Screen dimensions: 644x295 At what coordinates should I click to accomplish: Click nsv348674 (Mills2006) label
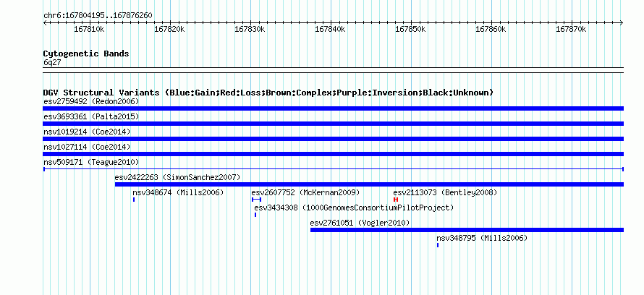178,192
